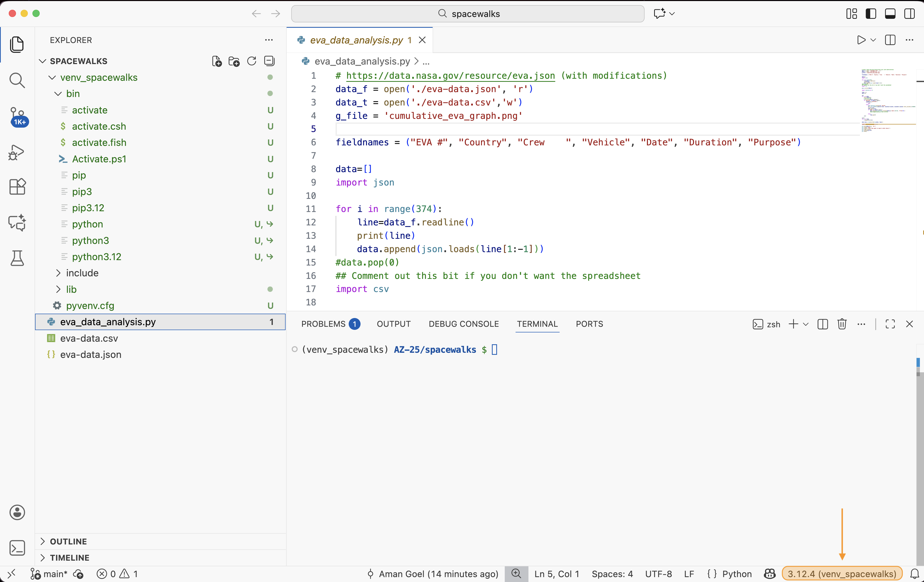Viewport: 924px width, 582px height.
Task: Toggle the bottom Panel visibility
Action: click(890, 13)
